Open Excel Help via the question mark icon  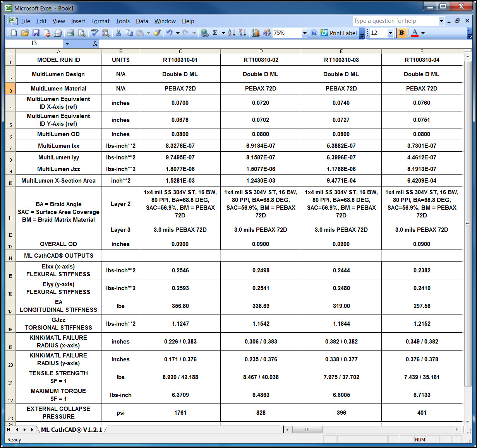click(314, 33)
